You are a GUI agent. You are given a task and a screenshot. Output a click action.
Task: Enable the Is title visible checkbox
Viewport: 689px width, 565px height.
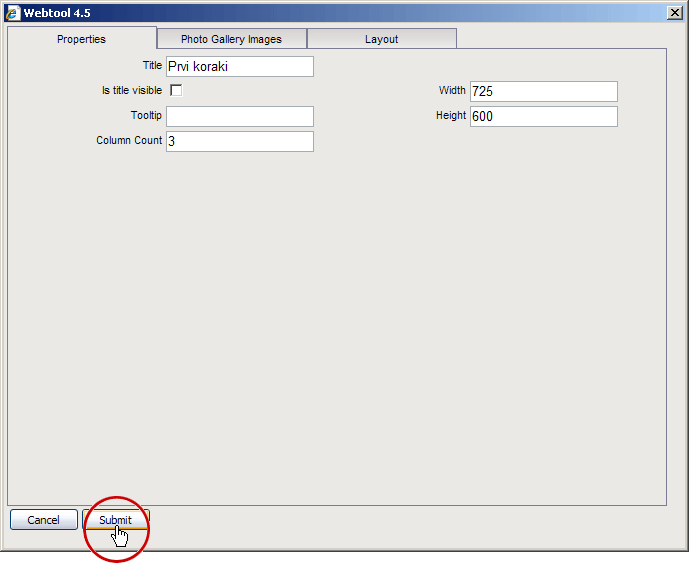click(176, 91)
